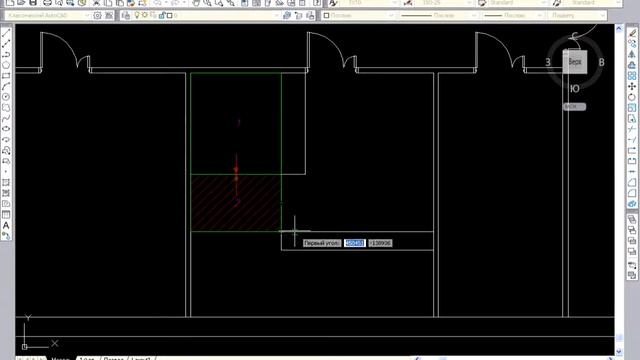Select the Array tool

pos(632,76)
